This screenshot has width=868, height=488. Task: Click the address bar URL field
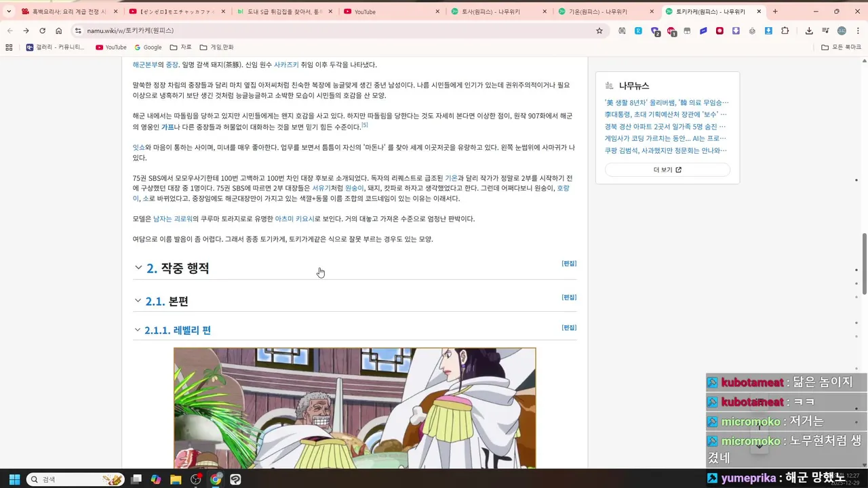(x=339, y=30)
